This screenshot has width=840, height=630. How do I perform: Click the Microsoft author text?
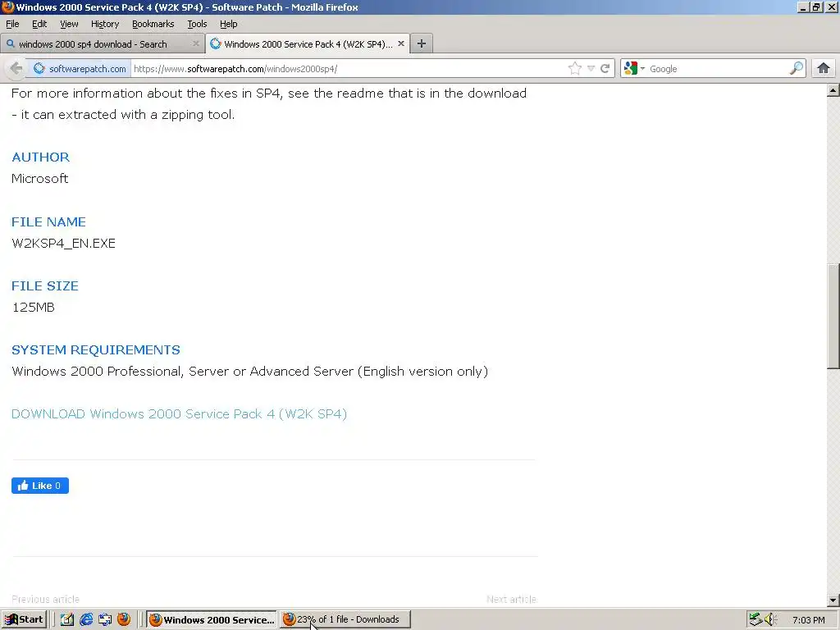(x=40, y=179)
